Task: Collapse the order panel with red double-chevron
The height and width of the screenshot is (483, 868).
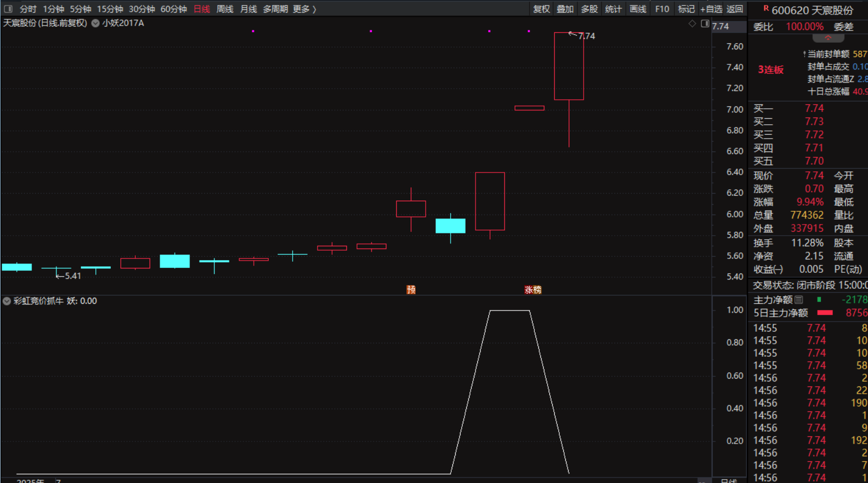Action: [x=828, y=38]
